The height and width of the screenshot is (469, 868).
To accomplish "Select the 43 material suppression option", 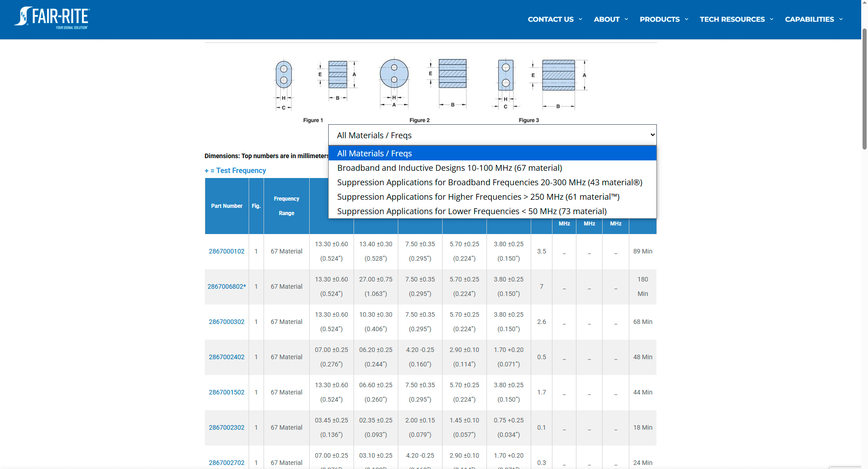I will tap(489, 183).
